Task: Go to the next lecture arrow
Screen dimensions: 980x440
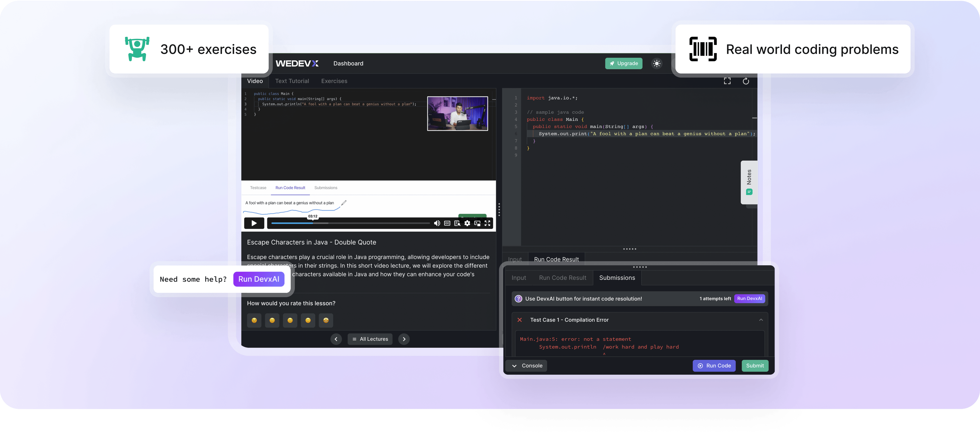Action: 404,339
